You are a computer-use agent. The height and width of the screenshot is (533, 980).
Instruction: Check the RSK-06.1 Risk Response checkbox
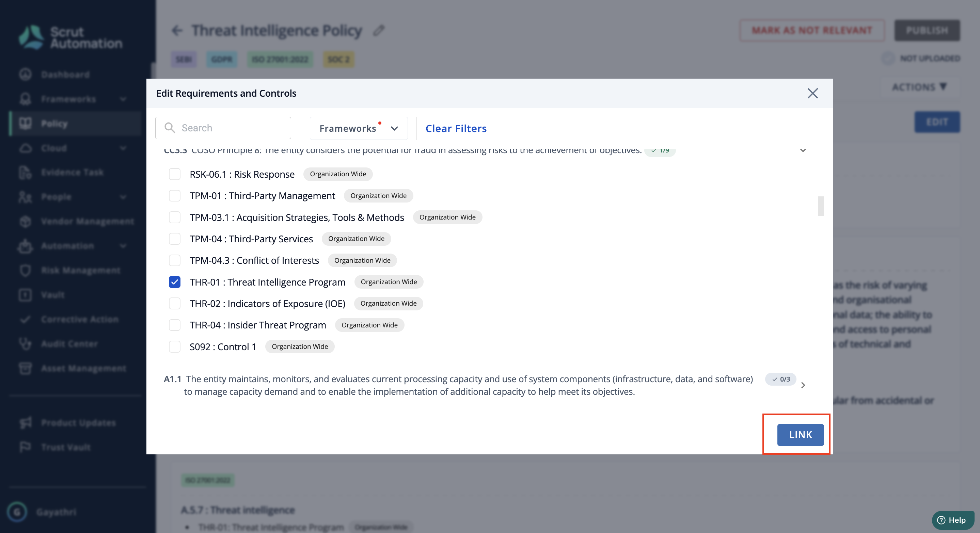(x=175, y=174)
